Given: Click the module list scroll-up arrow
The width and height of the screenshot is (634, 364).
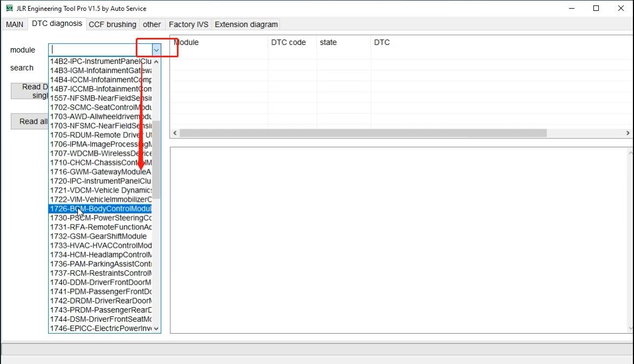Looking at the screenshot, I should pos(156,62).
